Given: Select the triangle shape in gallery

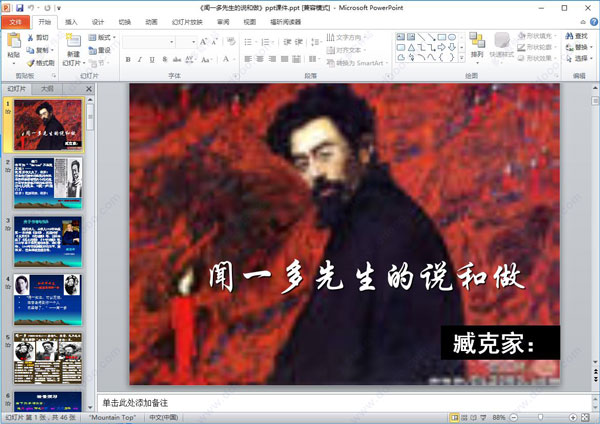Looking at the screenshot, I should click(x=411, y=47).
